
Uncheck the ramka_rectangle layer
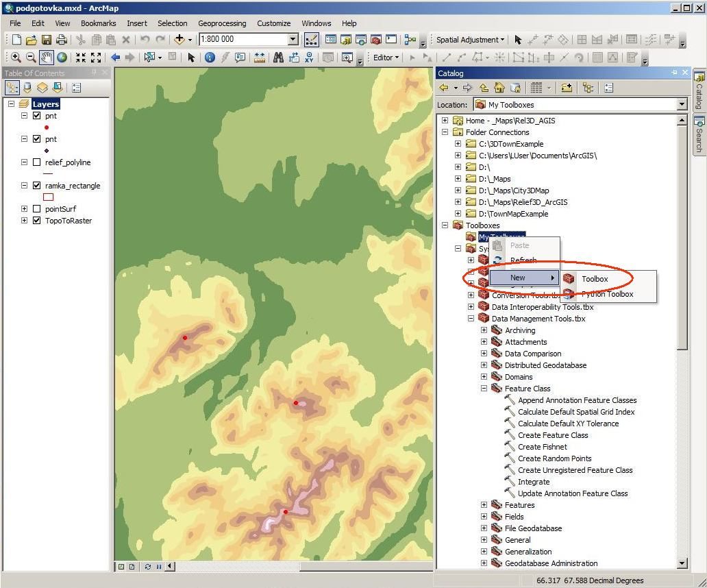(37, 185)
